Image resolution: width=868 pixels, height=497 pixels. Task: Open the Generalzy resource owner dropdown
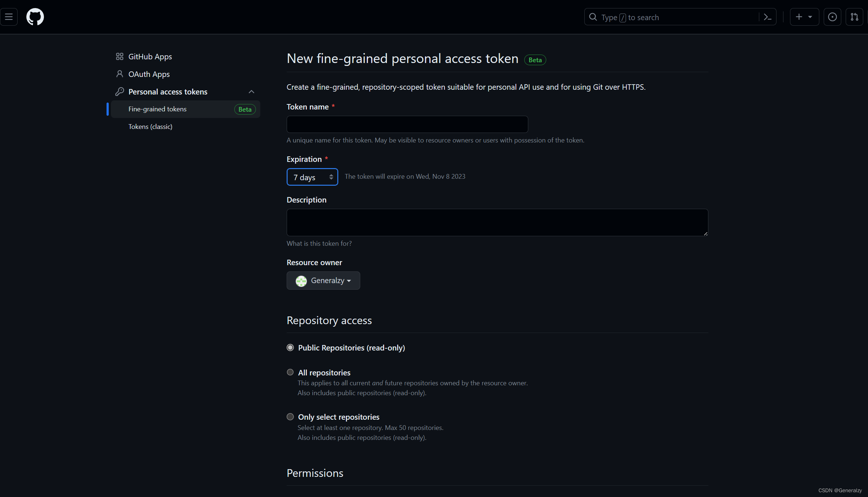pos(323,281)
